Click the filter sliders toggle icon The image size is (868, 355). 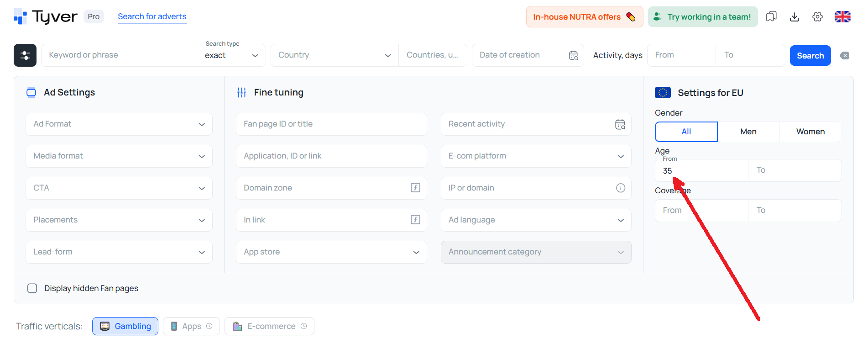(x=25, y=55)
